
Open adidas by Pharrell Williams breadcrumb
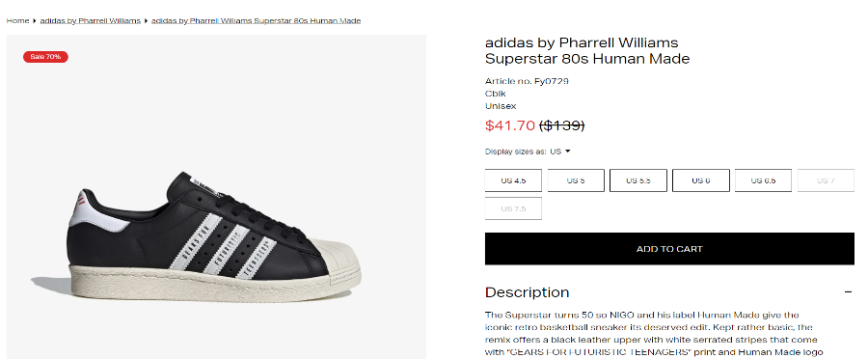(91, 20)
